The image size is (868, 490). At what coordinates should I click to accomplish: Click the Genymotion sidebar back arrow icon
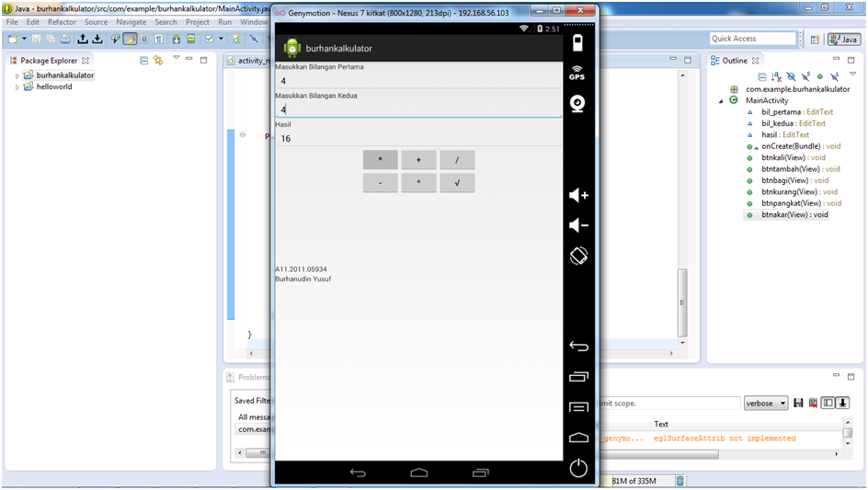tap(578, 346)
